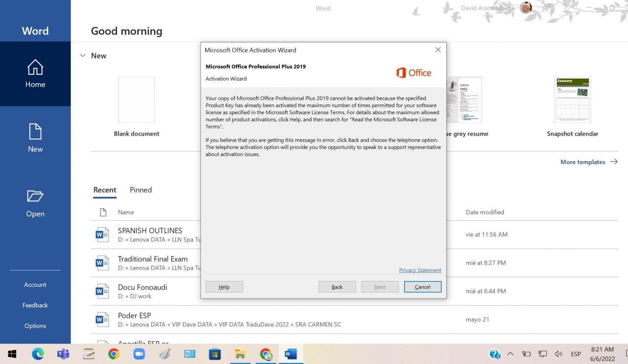
Task: Click the Zoom app taskbar icon
Action: tap(139, 354)
